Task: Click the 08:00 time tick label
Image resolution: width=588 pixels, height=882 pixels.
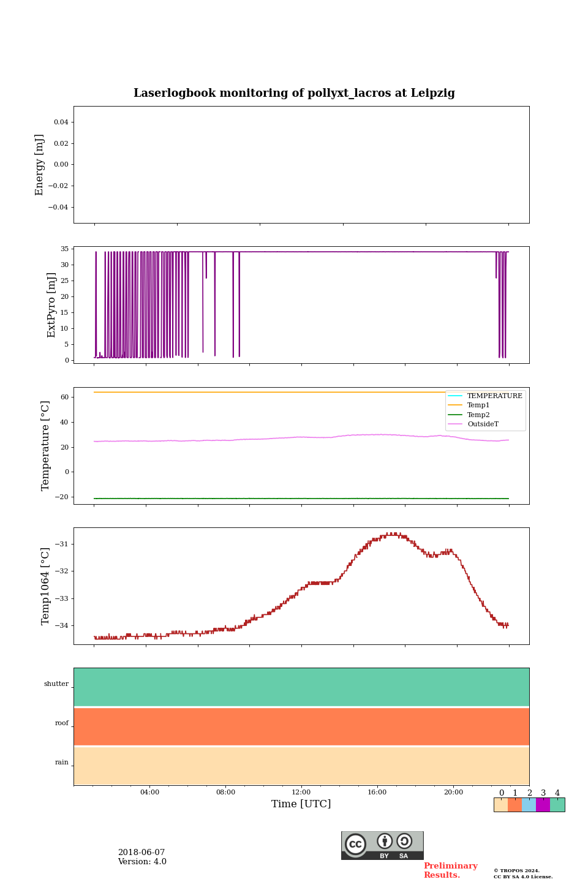Action: coord(225,792)
